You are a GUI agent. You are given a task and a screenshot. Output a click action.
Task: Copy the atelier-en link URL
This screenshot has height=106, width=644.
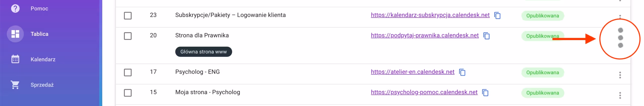coord(462,72)
